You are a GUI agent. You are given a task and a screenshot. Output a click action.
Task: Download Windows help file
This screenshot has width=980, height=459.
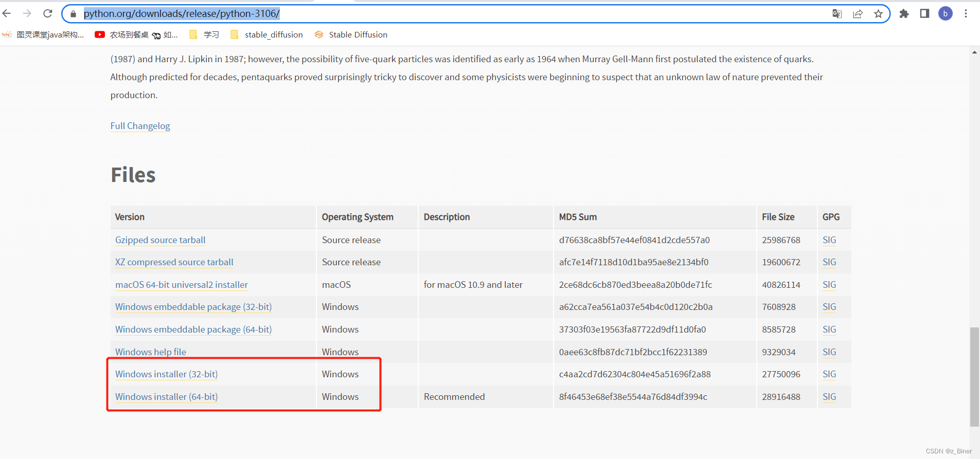click(x=150, y=352)
